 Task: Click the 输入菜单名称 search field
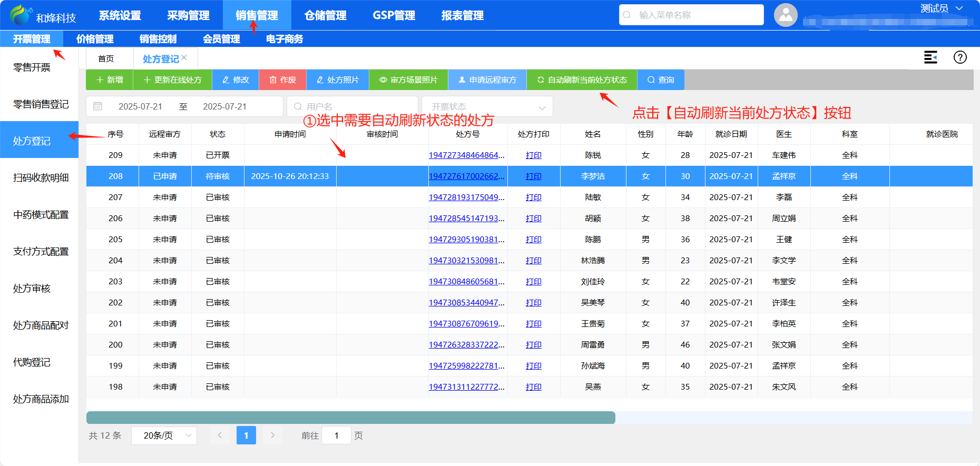[x=691, y=15]
